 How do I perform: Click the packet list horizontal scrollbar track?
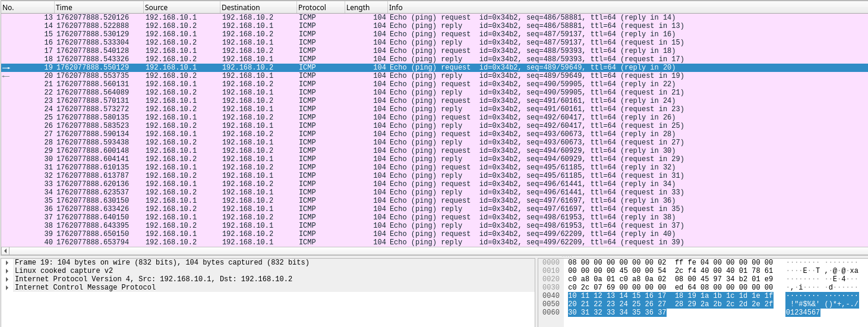(x=434, y=251)
